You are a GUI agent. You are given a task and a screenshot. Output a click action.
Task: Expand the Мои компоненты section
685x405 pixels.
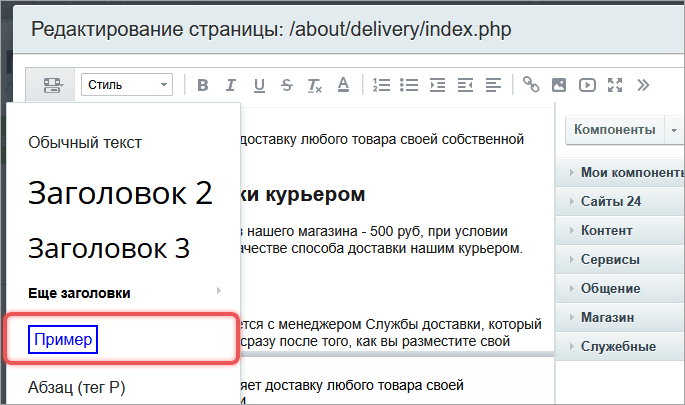point(620,173)
